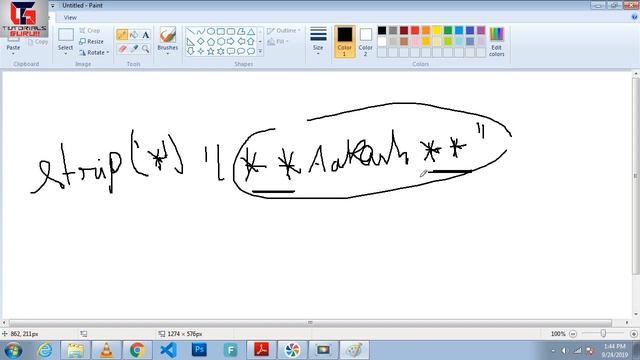Open the shape Outline dropdown

click(x=284, y=31)
